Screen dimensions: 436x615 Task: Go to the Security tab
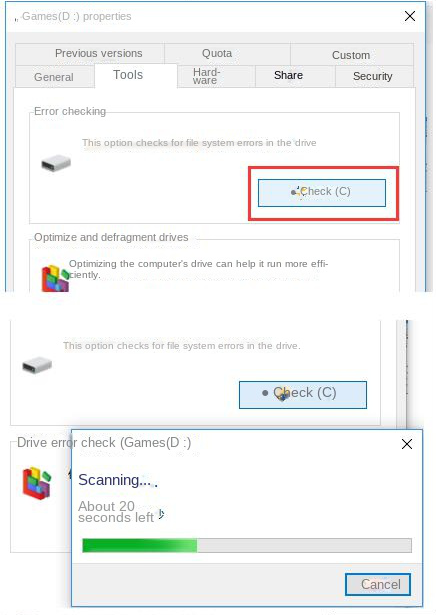click(374, 76)
